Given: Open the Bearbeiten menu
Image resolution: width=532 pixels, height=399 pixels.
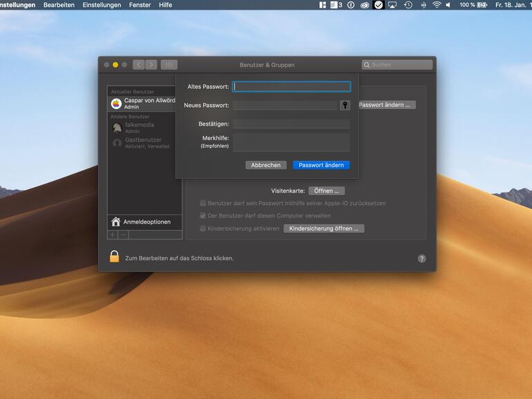Looking at the screenshot, I should click(x=59, y=5).
